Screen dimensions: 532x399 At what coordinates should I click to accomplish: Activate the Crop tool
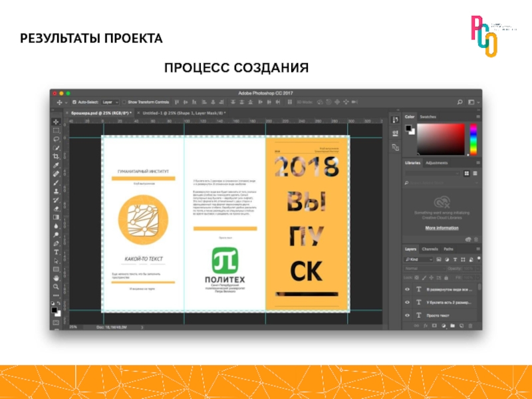click(57, 156)
